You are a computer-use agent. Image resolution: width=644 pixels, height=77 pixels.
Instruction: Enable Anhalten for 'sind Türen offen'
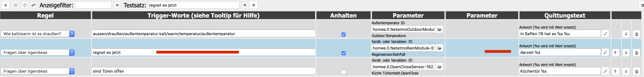(344, 72)
